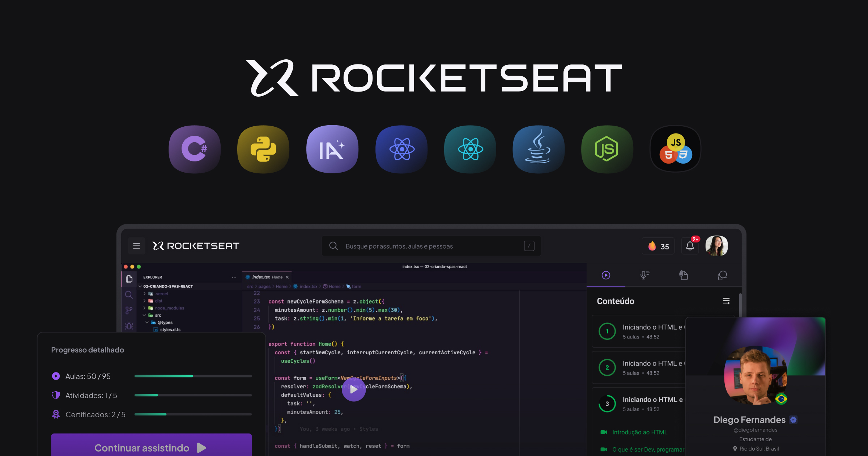Click the ribbon icon beside Certificados
The height and width of the screenshot is (456, 868).
[56, 414]
